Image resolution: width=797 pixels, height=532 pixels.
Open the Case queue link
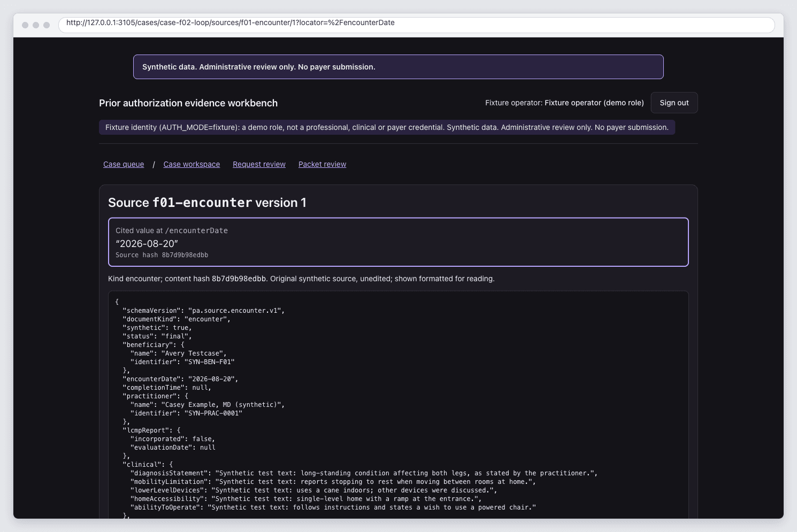124,164
